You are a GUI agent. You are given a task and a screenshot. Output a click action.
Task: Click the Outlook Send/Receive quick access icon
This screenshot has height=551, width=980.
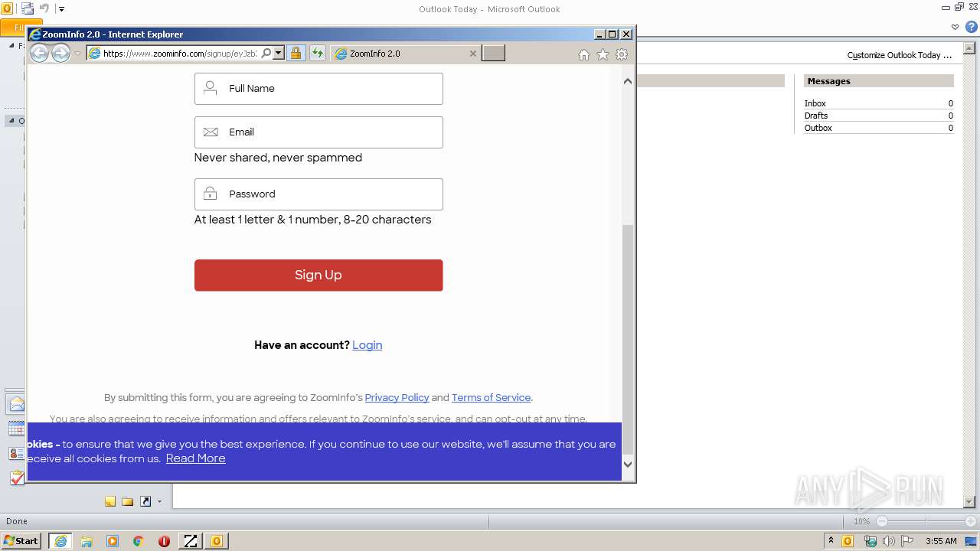tap(28, 8)
